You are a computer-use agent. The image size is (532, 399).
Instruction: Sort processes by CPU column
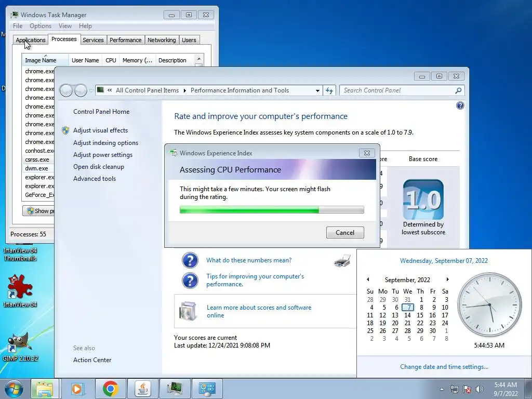coord(111,60)
